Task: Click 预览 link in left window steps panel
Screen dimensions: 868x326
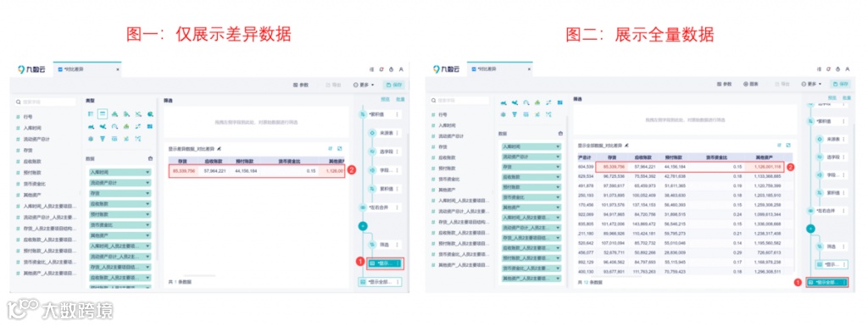Action: point(386,99)
